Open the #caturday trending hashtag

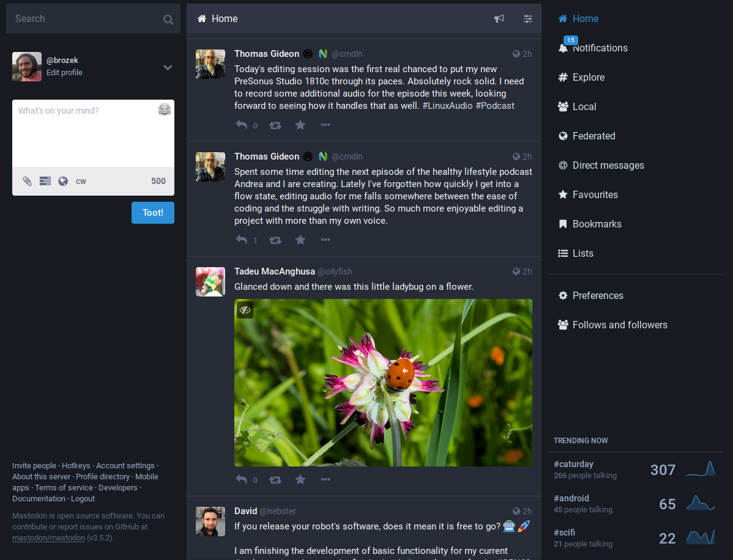coord(573,464)
